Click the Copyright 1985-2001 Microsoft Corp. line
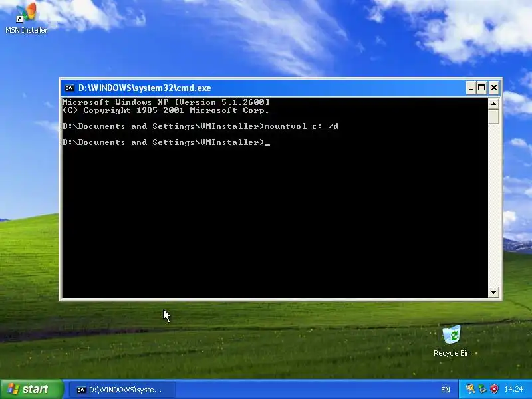 pos(166,110)
